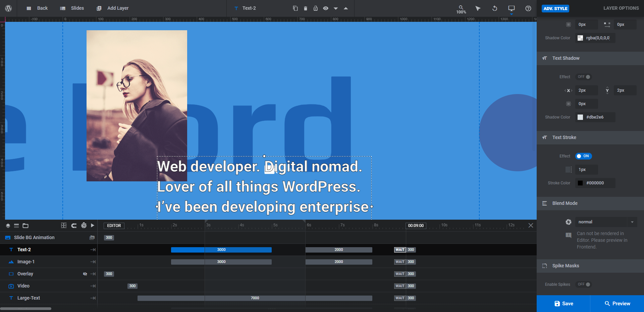Click Slide BG Animation image icon

click(92, 237)
